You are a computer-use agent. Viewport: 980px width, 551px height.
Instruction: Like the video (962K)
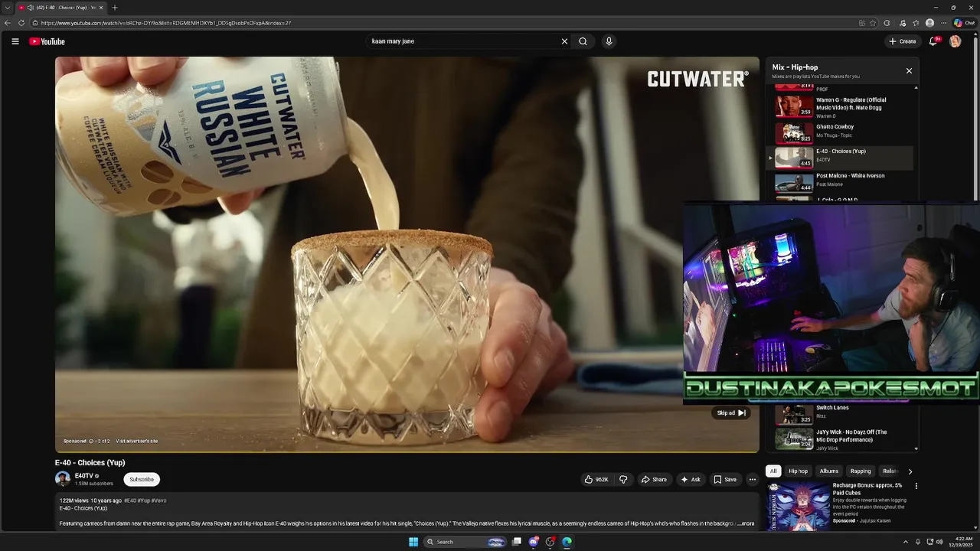tap(596, 480)
